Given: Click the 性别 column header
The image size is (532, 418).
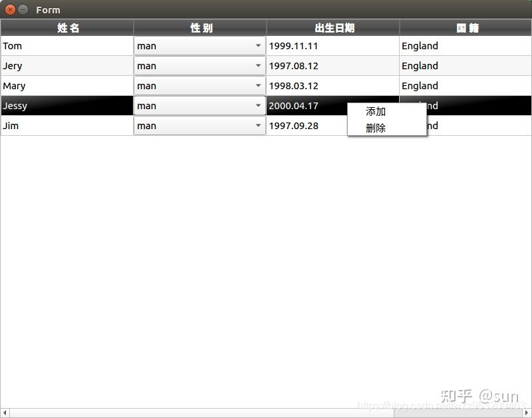Looking at the screenshot, I should coord(199,28).
